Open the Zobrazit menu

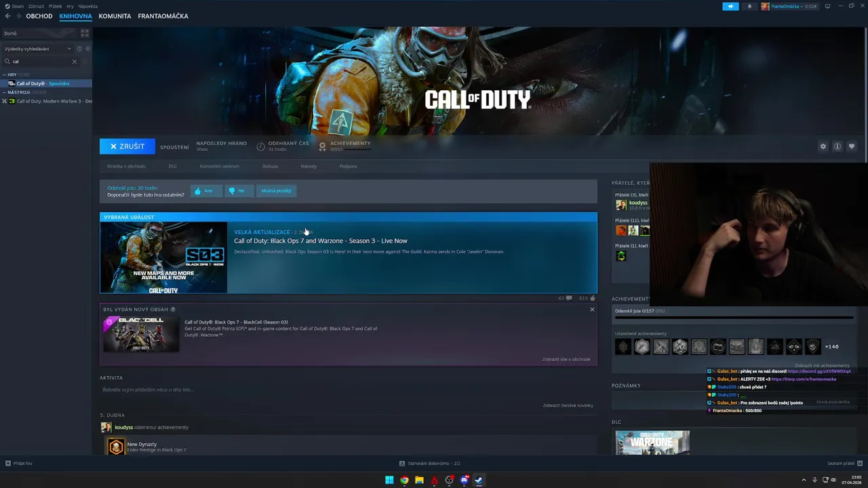coord(36,6)
